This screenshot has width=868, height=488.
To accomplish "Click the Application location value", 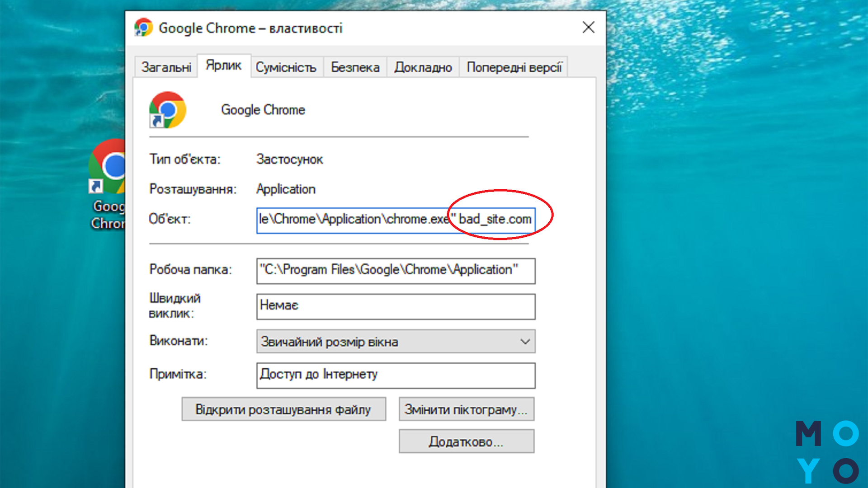I will [x=286, y=189].
